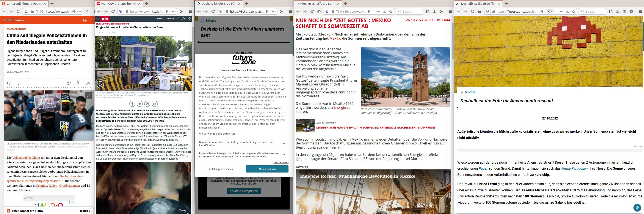Show overflow tools in Mexiko window
The width and height of the screenshot is (644, 214).
click(x=442, y=11)
